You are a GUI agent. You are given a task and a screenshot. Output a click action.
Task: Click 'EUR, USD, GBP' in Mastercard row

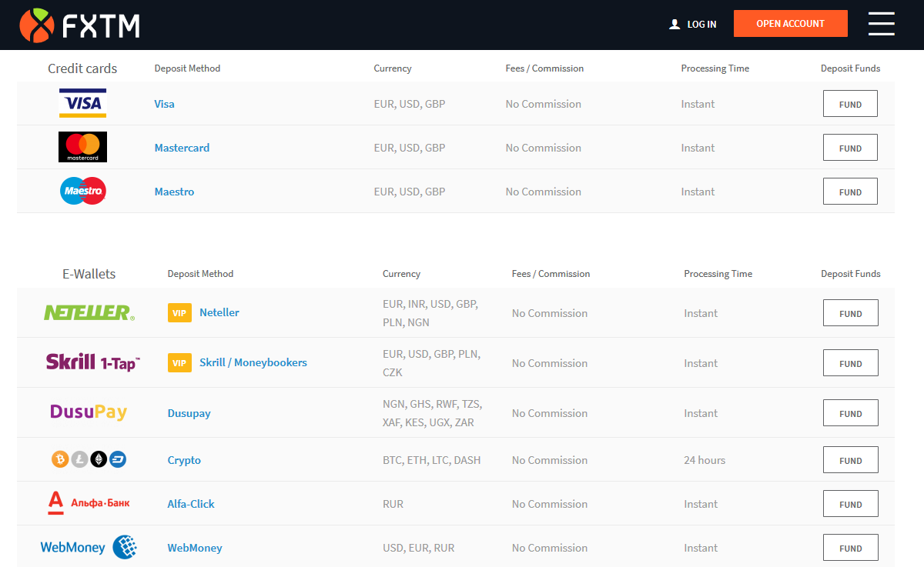click(x=410, y=148)
